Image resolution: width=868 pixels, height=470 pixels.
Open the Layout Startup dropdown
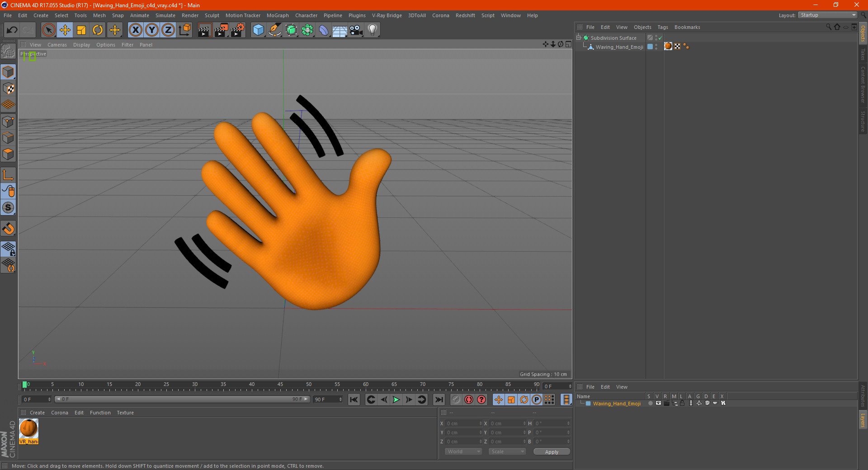click(828, 15)
